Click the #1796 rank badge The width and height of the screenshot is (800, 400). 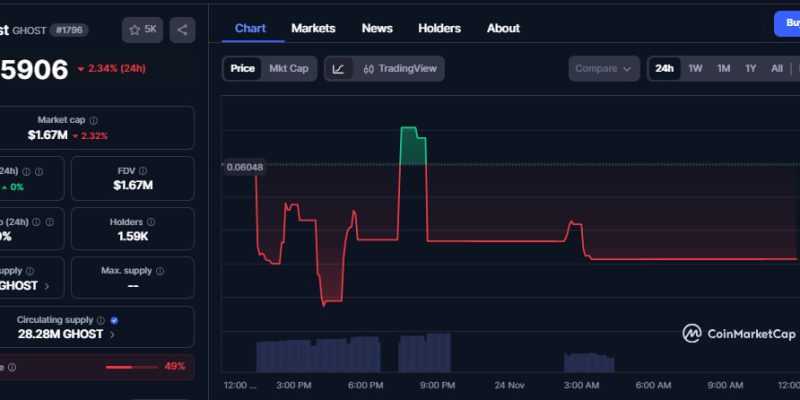[69, 30]
